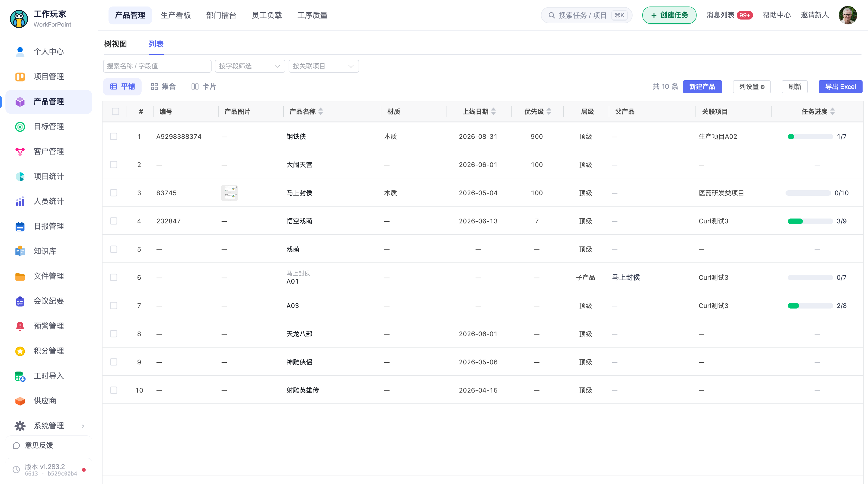Sort by 优先级 column arrows
Image resolution: width=868 pixels, height=488 pixels.
pyautogui.click(x=548, y=111)
